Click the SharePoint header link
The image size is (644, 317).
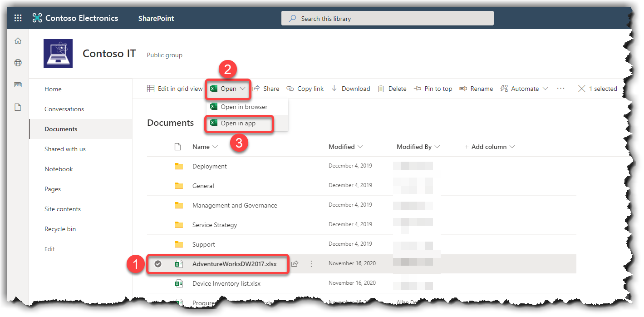pos(156,19)
